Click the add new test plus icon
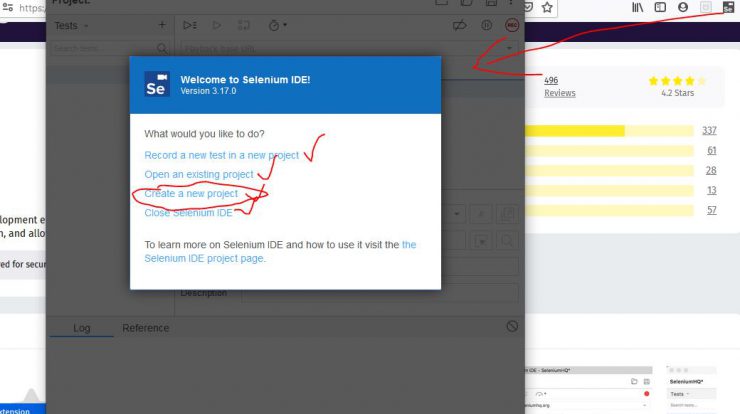Image resolution: width=740 pixels, height=414 pixels. coord(162,25)
